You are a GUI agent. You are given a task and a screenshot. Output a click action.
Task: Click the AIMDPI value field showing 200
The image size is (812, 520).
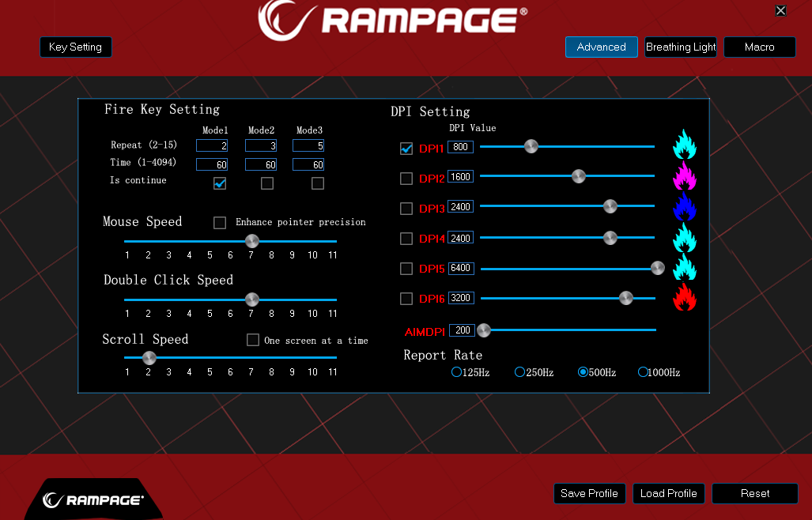point(462,330)
